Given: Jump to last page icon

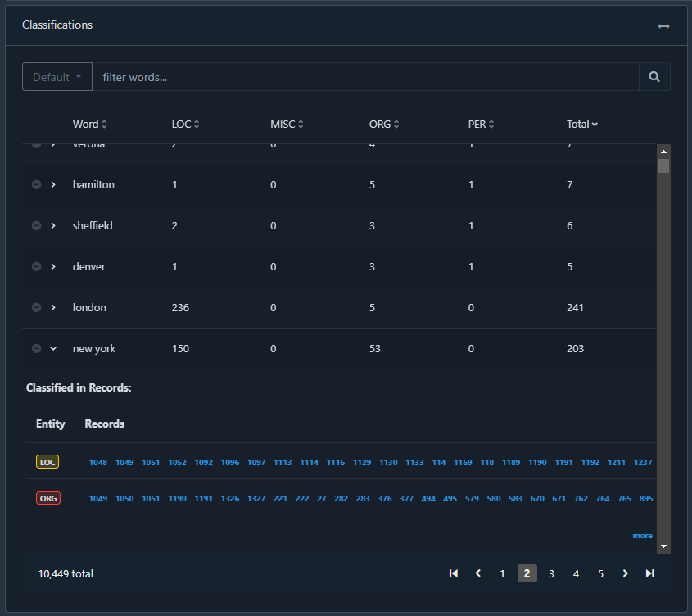Looking at the screenshot, I should (649, 573).
